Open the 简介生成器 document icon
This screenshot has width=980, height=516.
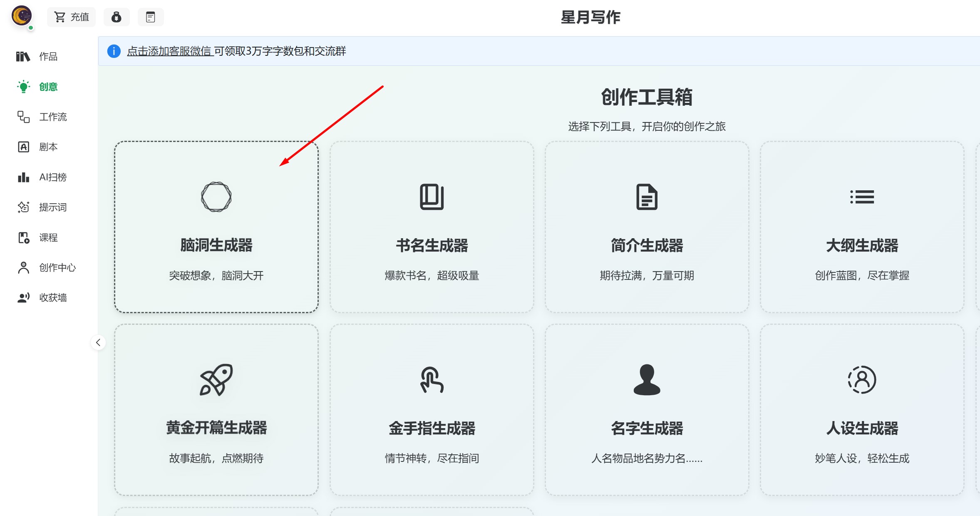tap(646, 196)
